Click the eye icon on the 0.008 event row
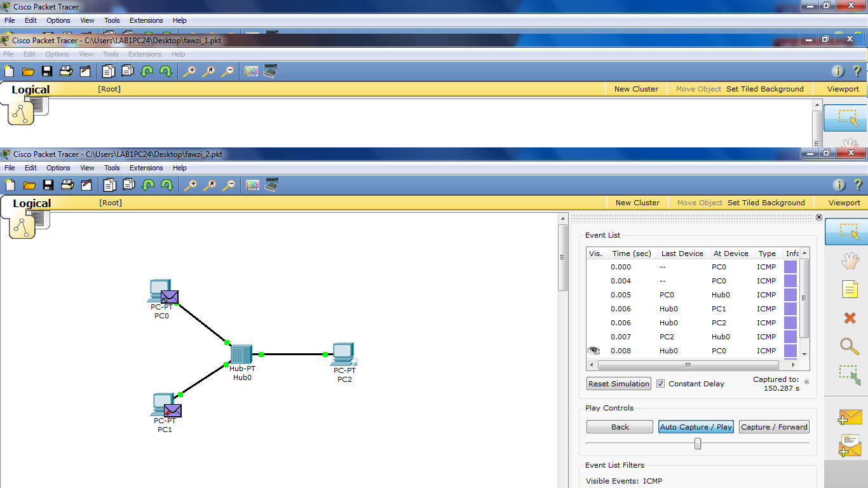This screenshot has height=488, width=868. (593, 351)
